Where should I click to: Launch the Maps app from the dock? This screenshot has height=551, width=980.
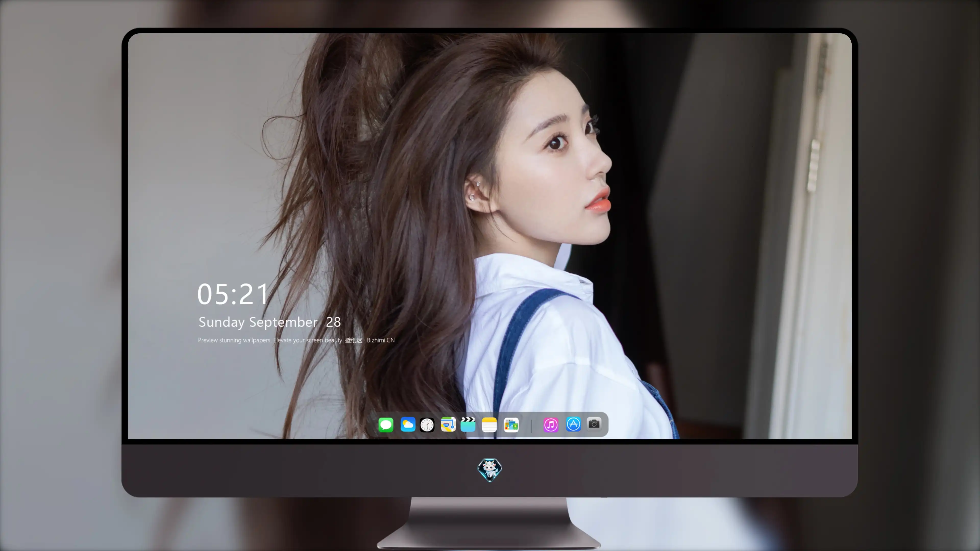pyautogui.click(x=448, y=424)
